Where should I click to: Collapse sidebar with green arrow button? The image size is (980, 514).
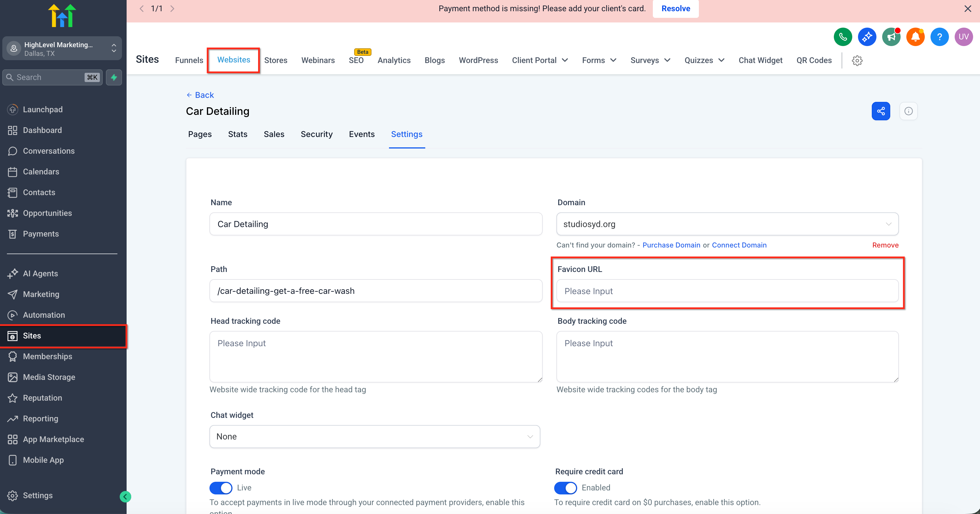click(x=125, y=496)
